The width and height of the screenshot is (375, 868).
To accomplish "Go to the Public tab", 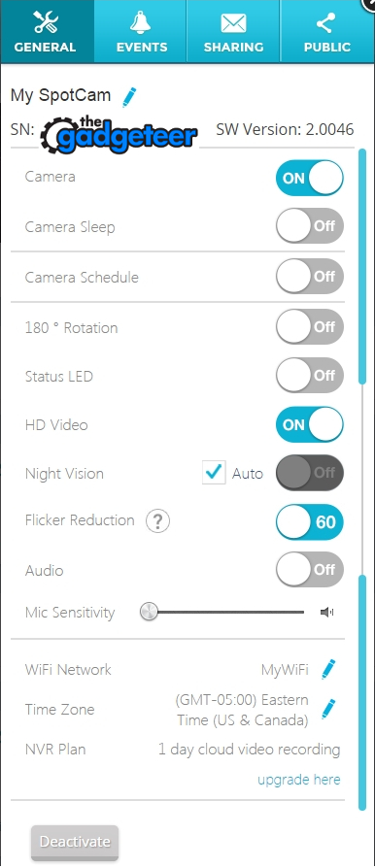I will point(327,31).
